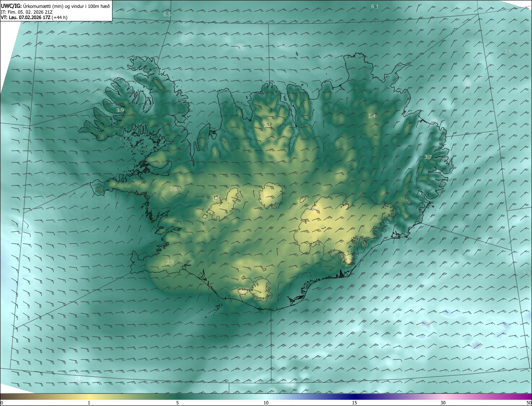The width and height of the screenshot is (532, 406).
Task: Click the 2.6 value in west Iceland
Action: (173, 189)
